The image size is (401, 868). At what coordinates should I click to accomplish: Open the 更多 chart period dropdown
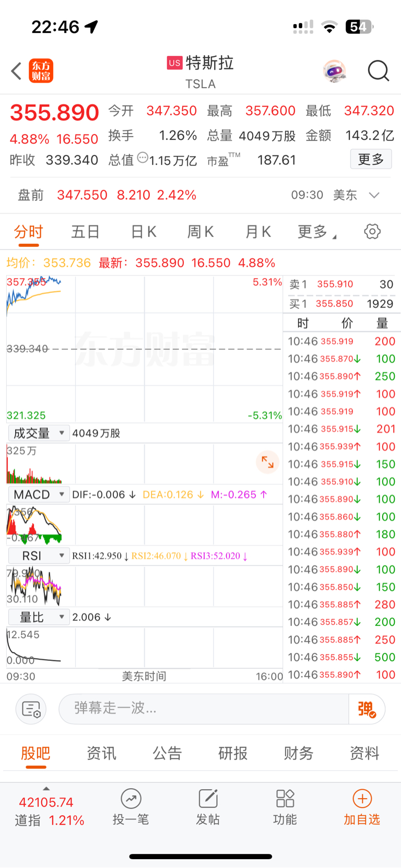(x=317, y=232)
